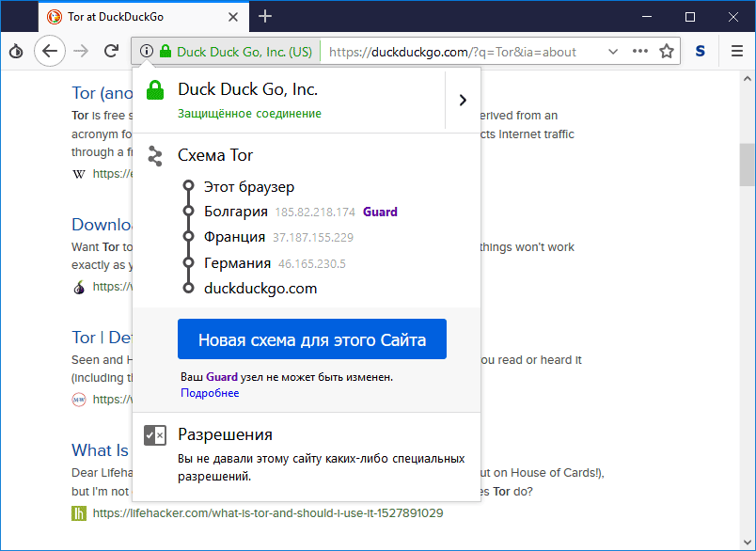
Task: Click the vertical scrollbar thumb
Action: [747, 165]
